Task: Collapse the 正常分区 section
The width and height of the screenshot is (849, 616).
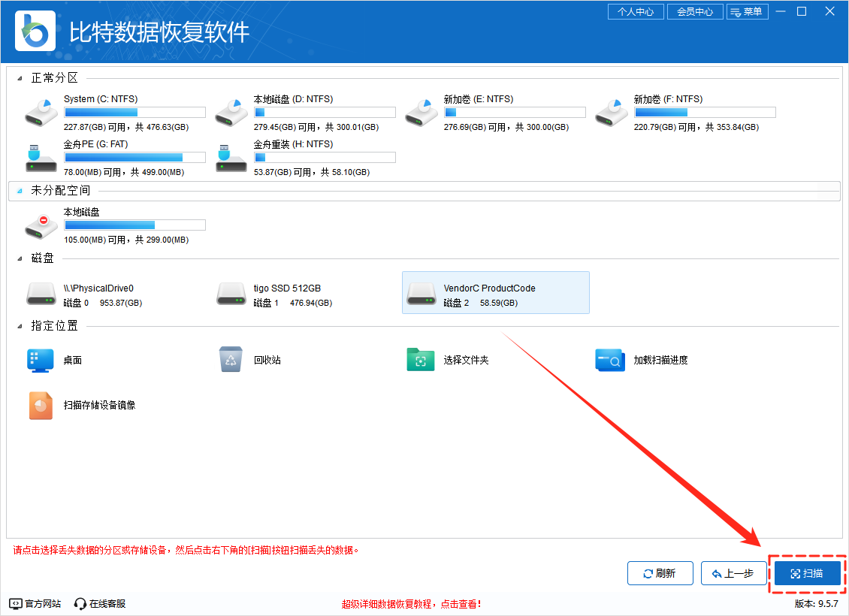Action: (x=19, y=77)
